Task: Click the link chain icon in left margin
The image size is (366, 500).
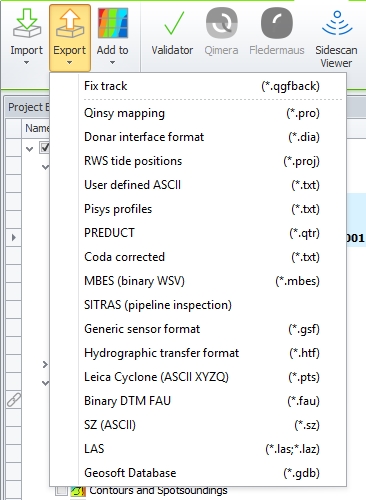Action: [x=14, y=400]
